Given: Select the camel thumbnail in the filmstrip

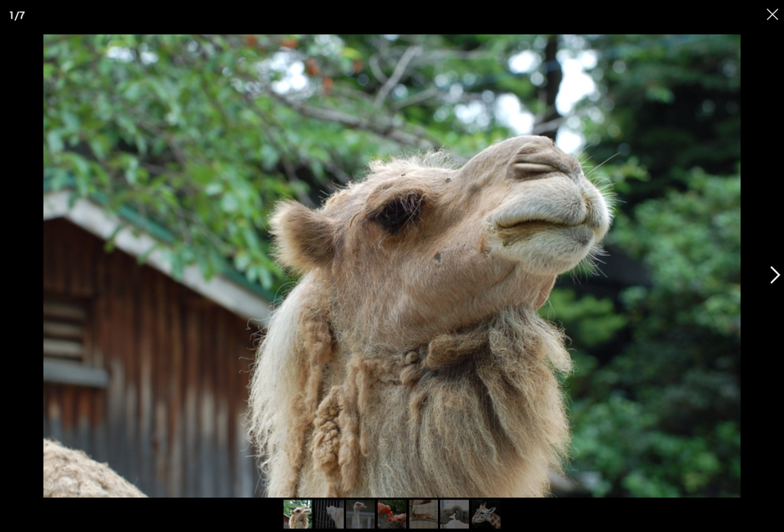Looking at the screenshot, I should tap(298, 514).
